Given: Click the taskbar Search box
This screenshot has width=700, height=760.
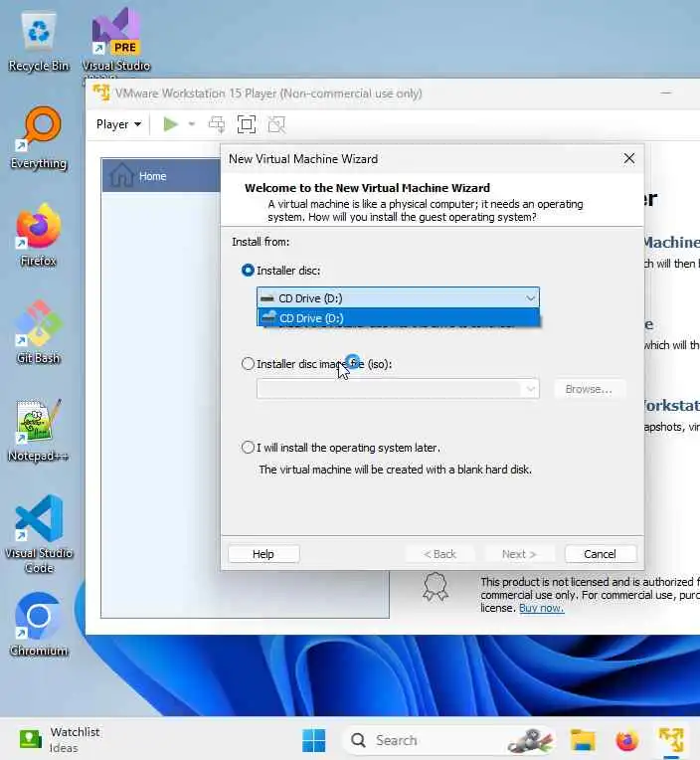Looking at the screenshot, I should point(448,741).
